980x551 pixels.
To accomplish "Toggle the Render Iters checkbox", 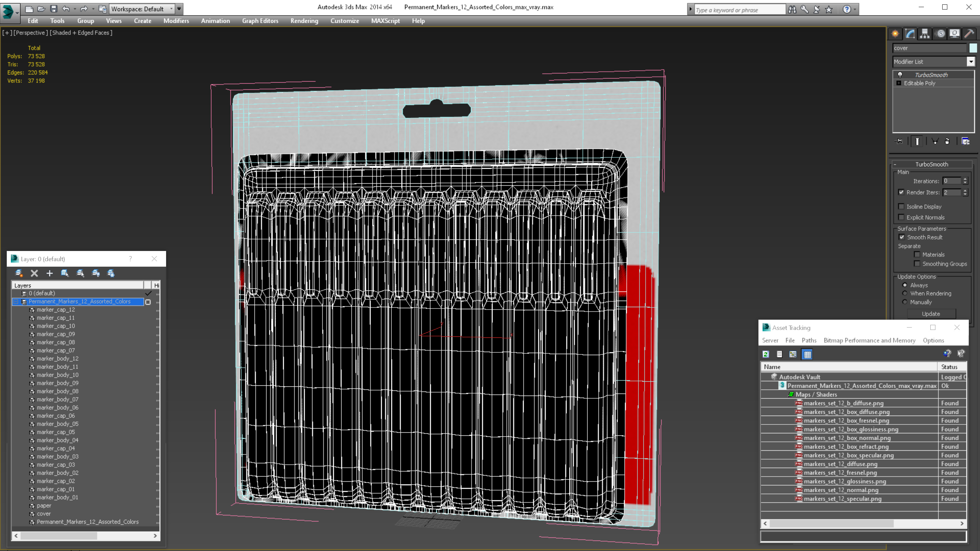I will point(901,192).
